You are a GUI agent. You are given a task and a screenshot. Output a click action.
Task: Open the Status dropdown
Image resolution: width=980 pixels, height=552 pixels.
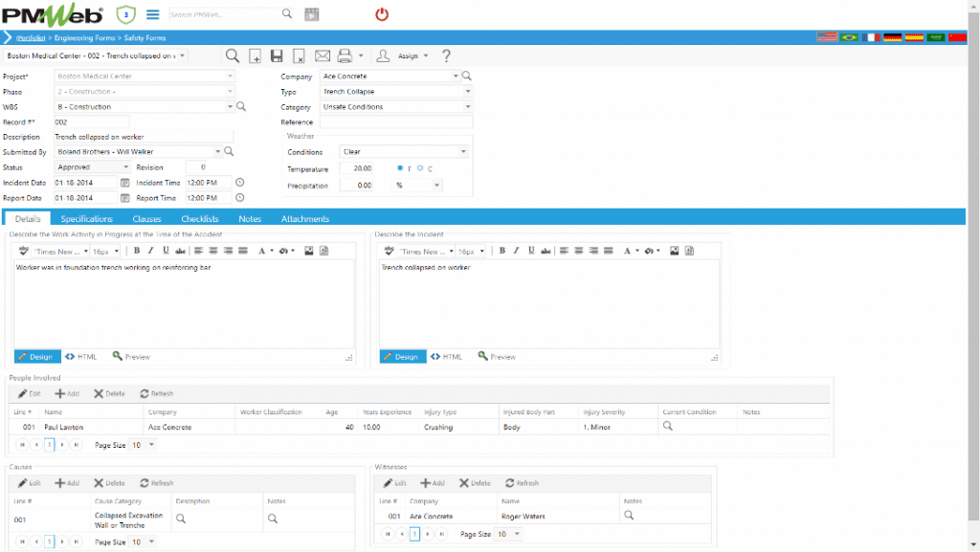(x=125, y=166)
